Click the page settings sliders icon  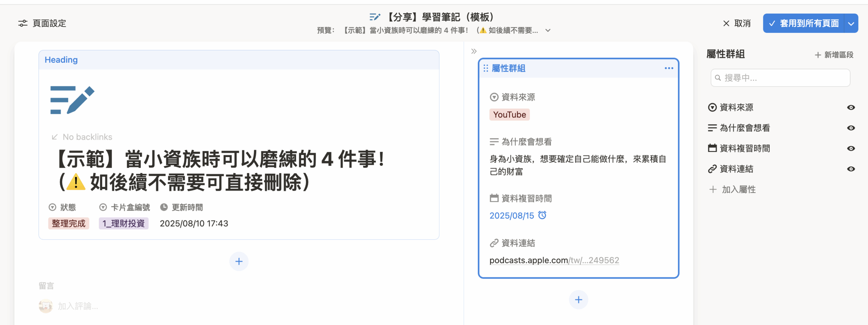[x=23, y=23]
